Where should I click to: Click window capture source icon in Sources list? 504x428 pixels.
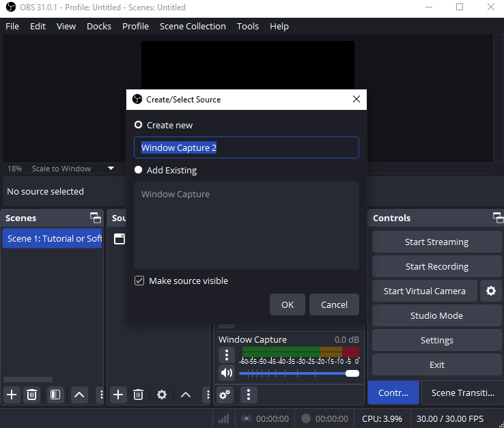click(x=120, y=239)
